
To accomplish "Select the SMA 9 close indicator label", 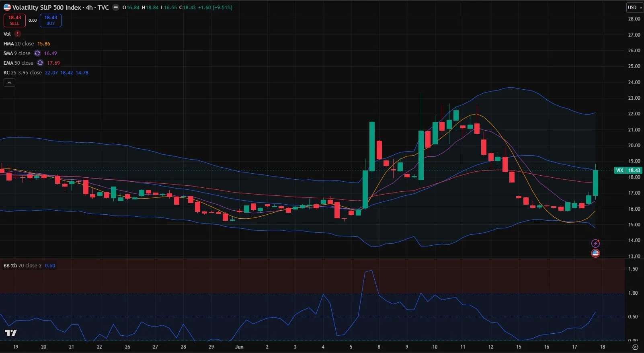I will tap(17, 53).
